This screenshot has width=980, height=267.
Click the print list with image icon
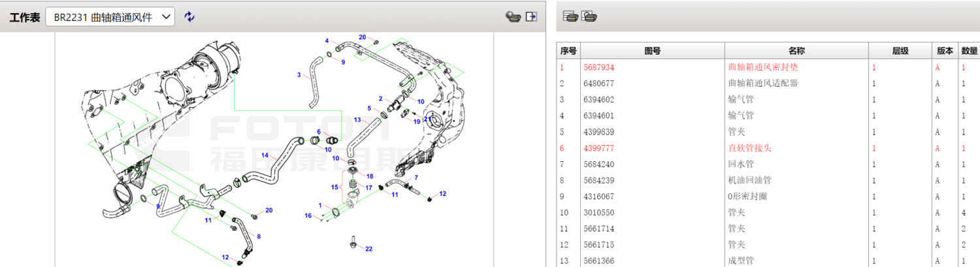point(589,17)
